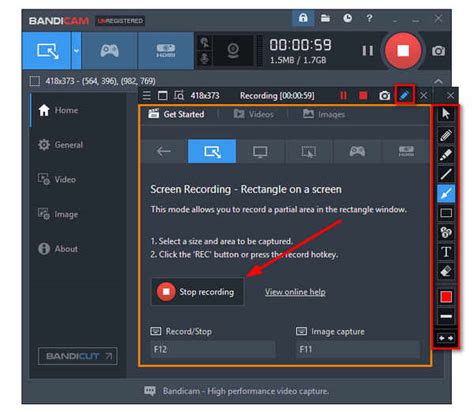This screenshot has height=412, width=474.
Task: Pick the rectangle shape tool
Action: (446, 213)
